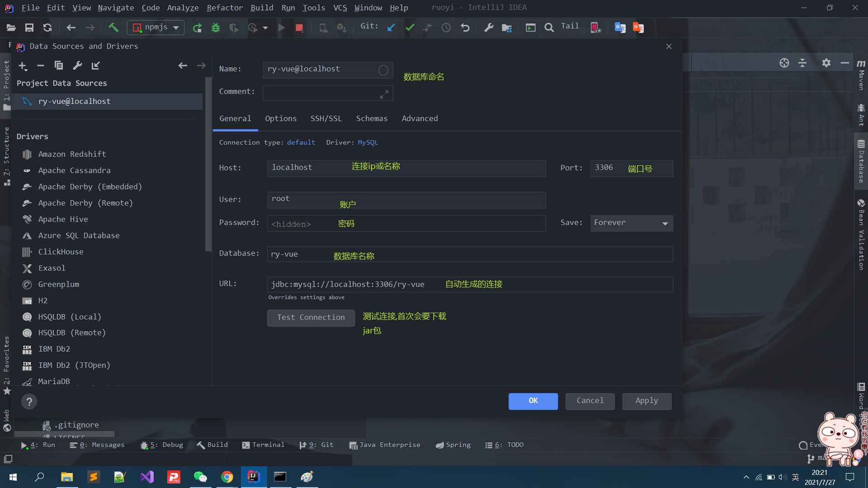
Task: Open Database tool window on right sidebar
Action: pos(861,162)
